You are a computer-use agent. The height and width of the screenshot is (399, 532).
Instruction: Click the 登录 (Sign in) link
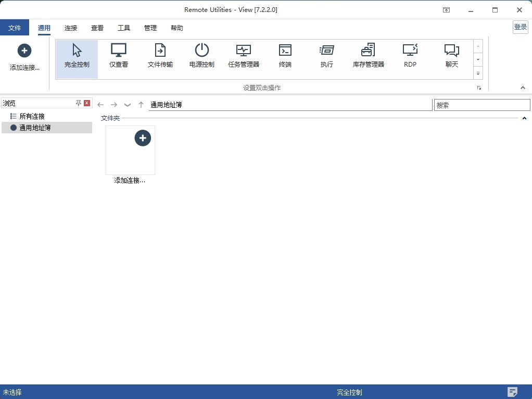(520, 27)
